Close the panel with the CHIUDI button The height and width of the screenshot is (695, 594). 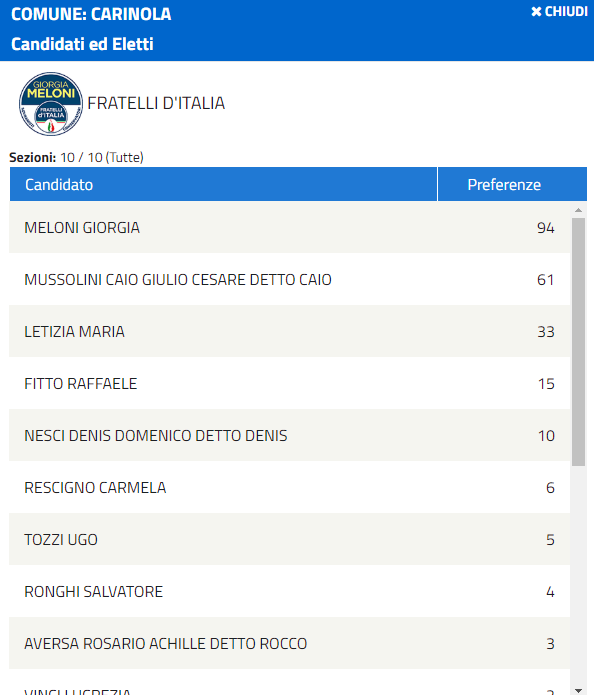559,12
